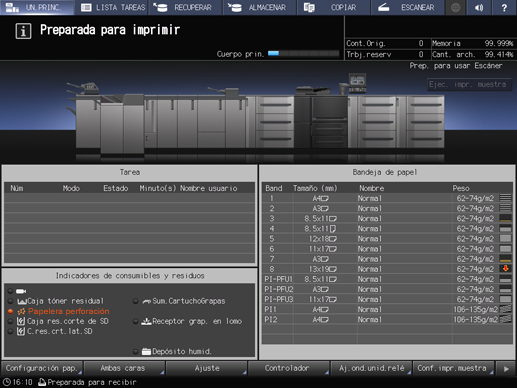Select the Papelera perforación orange indicator
The width and height of the screenshot is (517, 388).
[11, 311]
